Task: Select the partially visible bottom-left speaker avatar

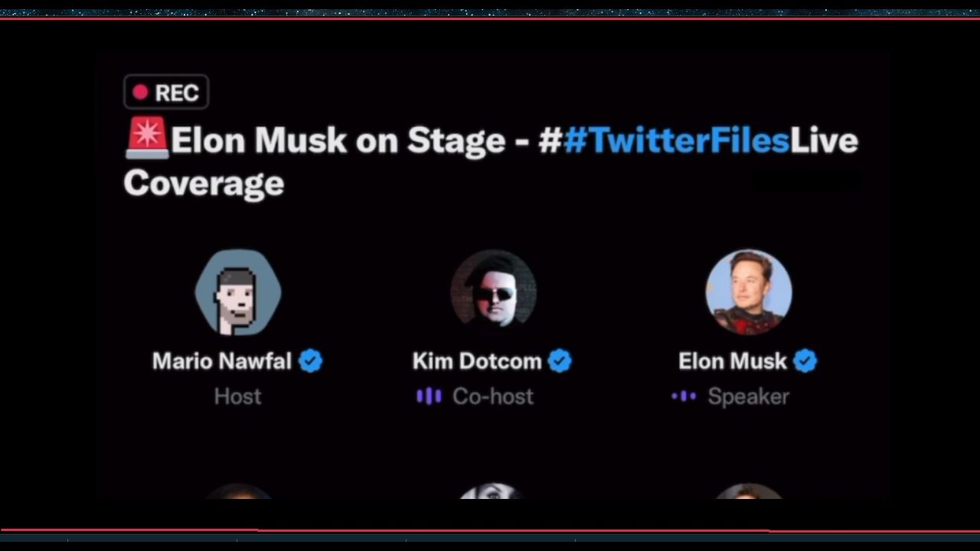Action: tap(238, 491)
